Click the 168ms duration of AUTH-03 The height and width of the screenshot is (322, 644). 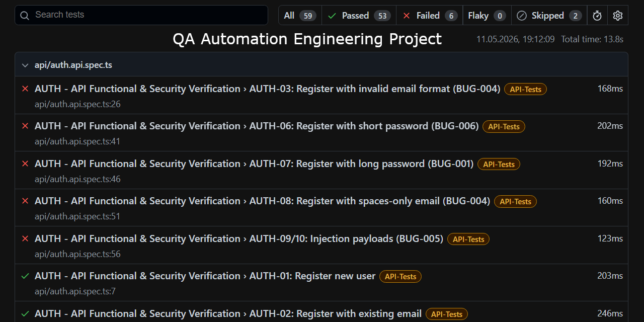click(x=610, y=89)
